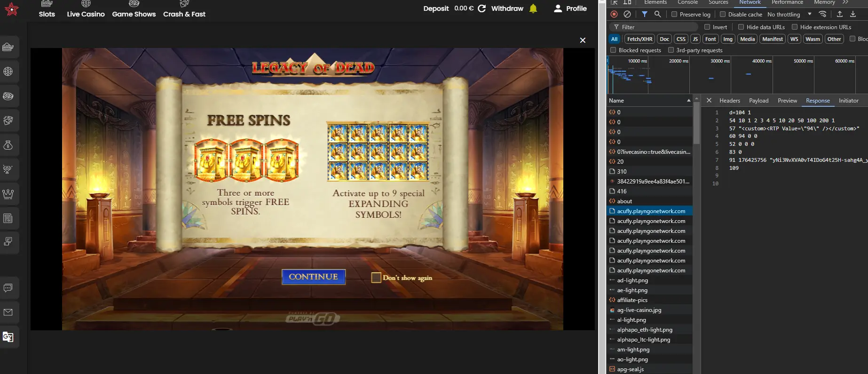Open the Game Shows category
868x374 pixels.
click(134, 9)
